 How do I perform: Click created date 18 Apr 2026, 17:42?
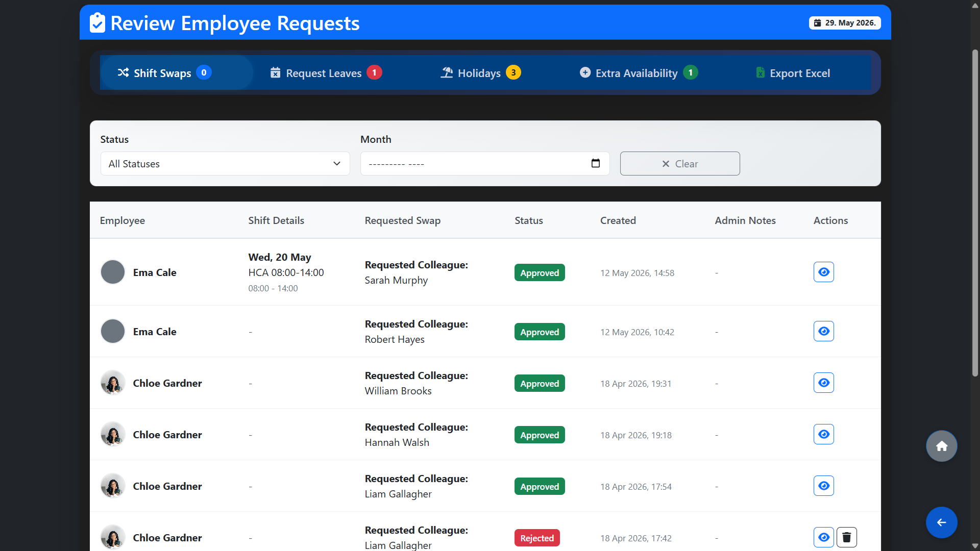pyautogui.click(x=636, y=538)
